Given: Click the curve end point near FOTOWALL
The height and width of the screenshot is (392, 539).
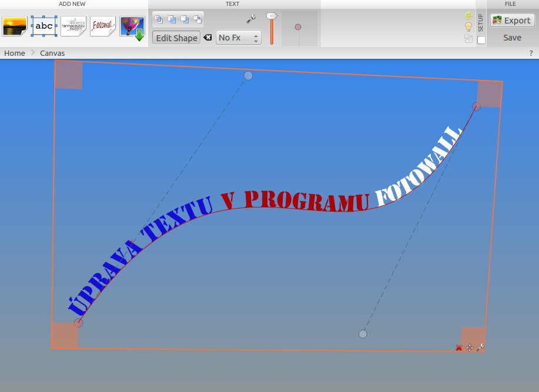Looking at the screenshot, I should pos(476,106).
